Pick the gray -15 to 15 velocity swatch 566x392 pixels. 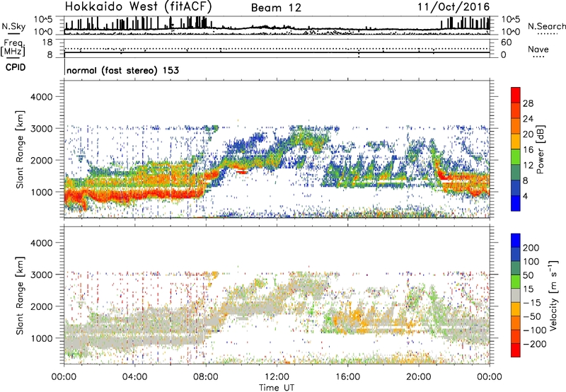click(516, 295)
